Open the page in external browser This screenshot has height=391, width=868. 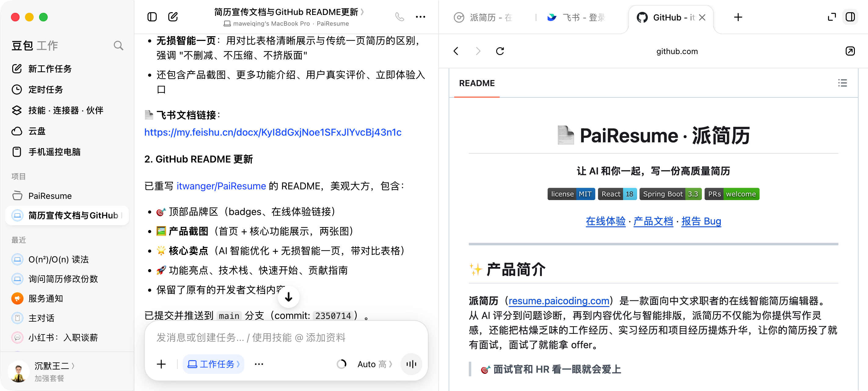click(x=850, y=51)
